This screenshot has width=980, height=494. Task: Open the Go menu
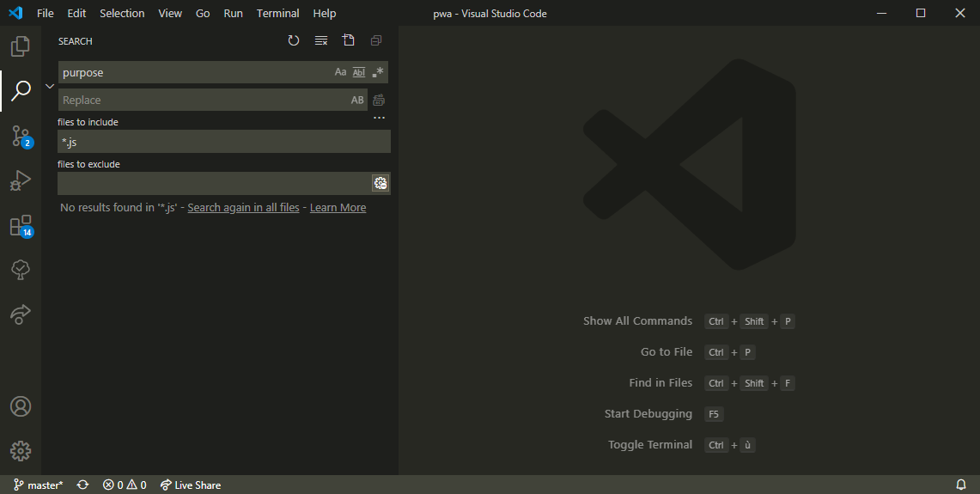(203, 13)
